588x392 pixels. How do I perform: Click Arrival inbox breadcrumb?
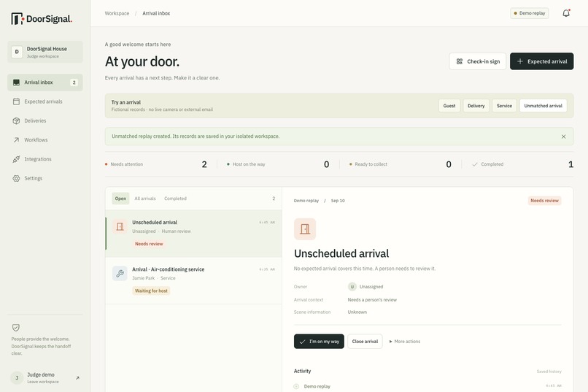click(156, 13)
